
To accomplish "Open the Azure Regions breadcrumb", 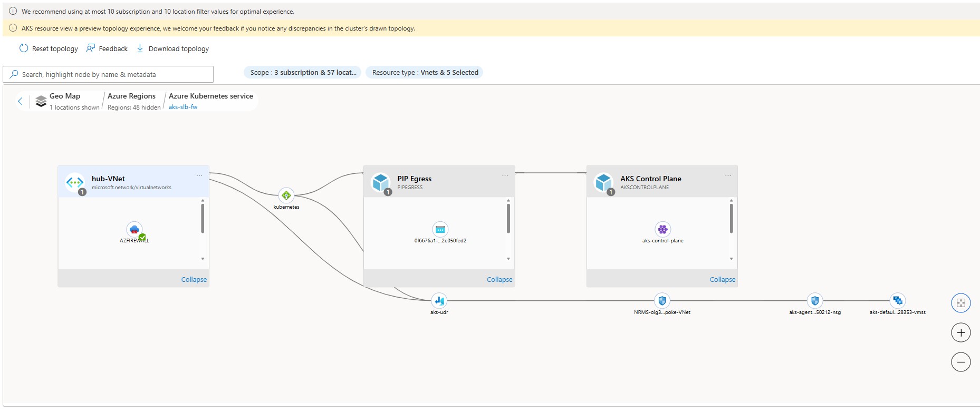I will coord(131,96).
